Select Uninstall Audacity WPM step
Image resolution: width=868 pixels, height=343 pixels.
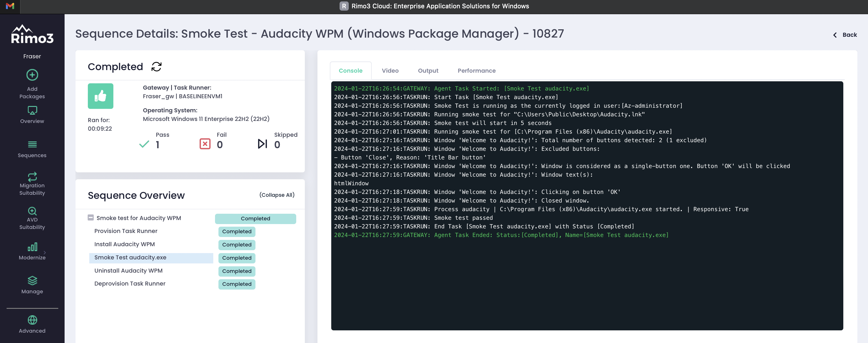click(x=128, y=271)
